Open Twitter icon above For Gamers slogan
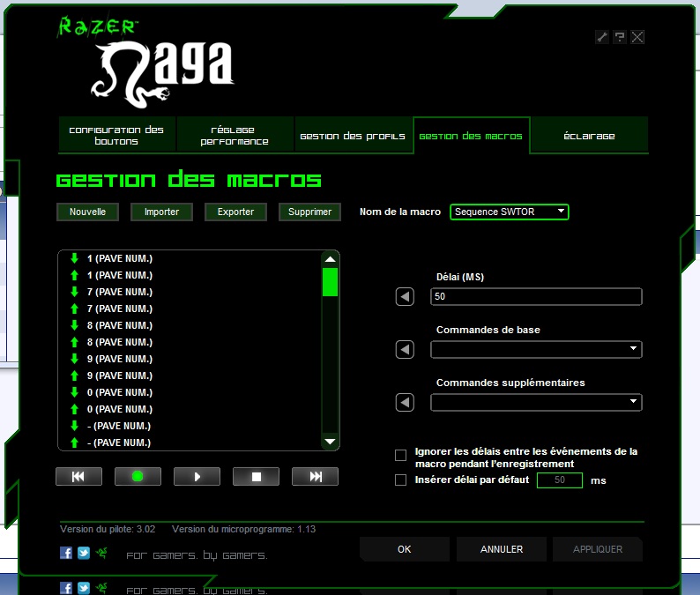The width and height of the screenshot is (700, 595). tap(84, 553)
